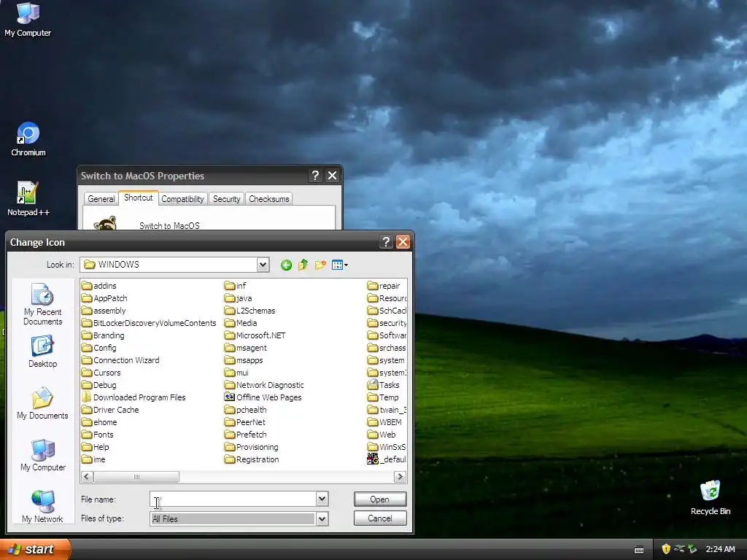747x560 pixels.
Task: Switch to General tab in Properties window
Action: pos(101,199)
